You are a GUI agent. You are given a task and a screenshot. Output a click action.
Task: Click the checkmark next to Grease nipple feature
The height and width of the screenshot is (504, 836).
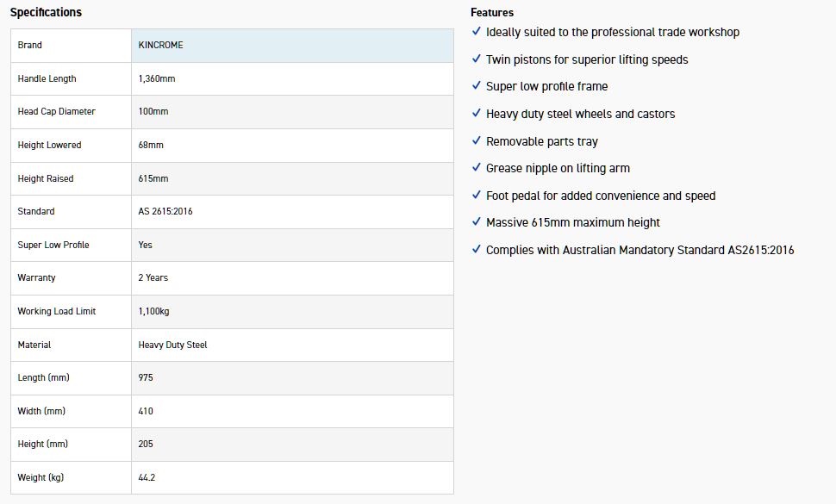tap(477, 168)
